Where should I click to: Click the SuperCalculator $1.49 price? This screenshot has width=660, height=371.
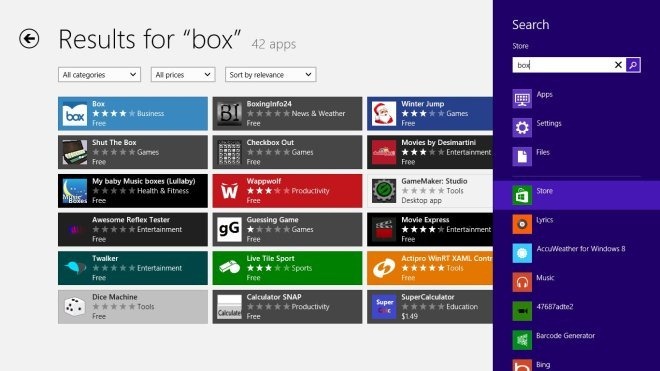click(409, 316)
